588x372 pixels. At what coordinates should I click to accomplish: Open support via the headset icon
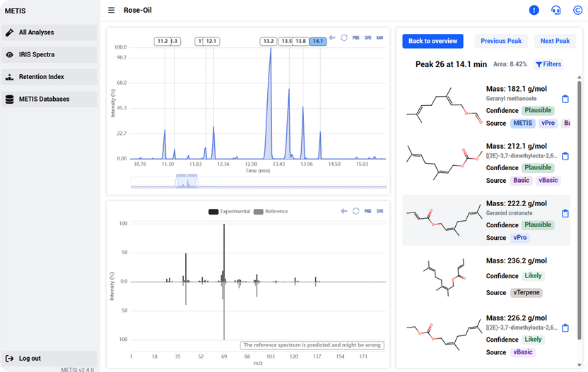coord(556,11)
